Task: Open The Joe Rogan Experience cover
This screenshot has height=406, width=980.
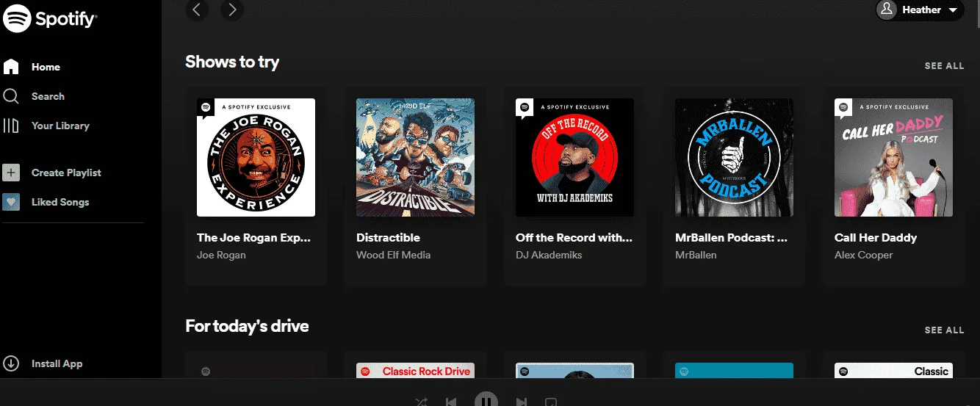Action: click(256, 157)
